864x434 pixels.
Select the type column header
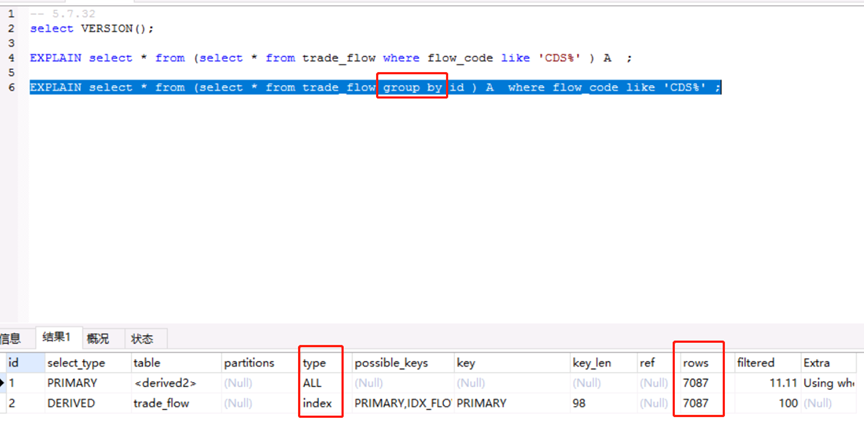click(326, 363)
